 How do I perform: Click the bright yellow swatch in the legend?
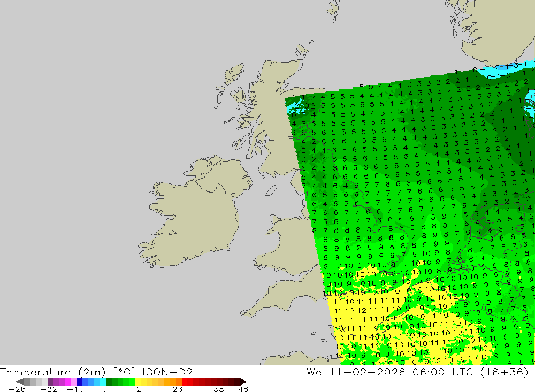coord(137,381)
